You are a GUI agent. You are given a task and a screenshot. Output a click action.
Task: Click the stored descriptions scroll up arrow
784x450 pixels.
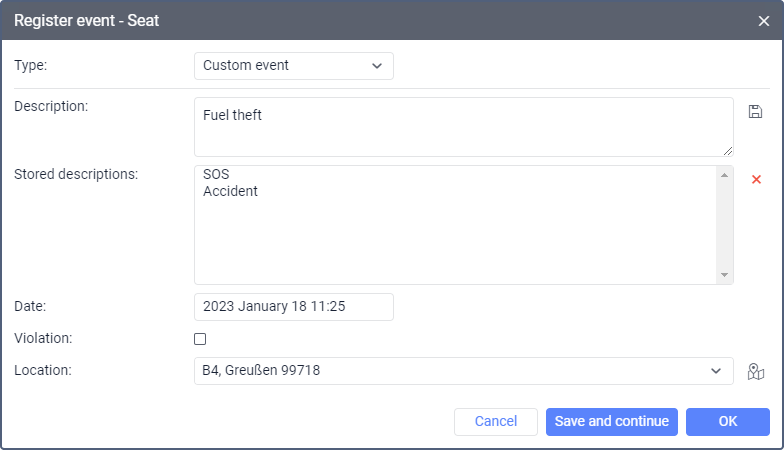coord(725,175)
